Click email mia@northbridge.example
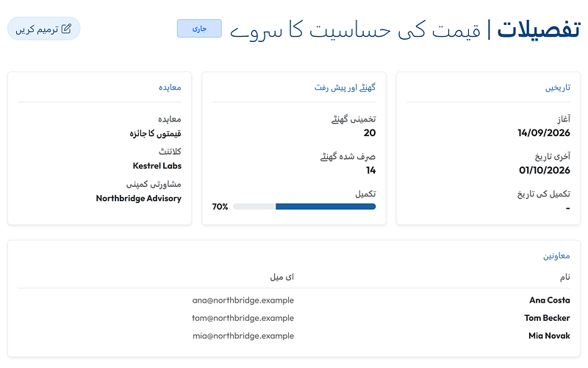This screenshot has height=368, width=588. pos(243,336)
